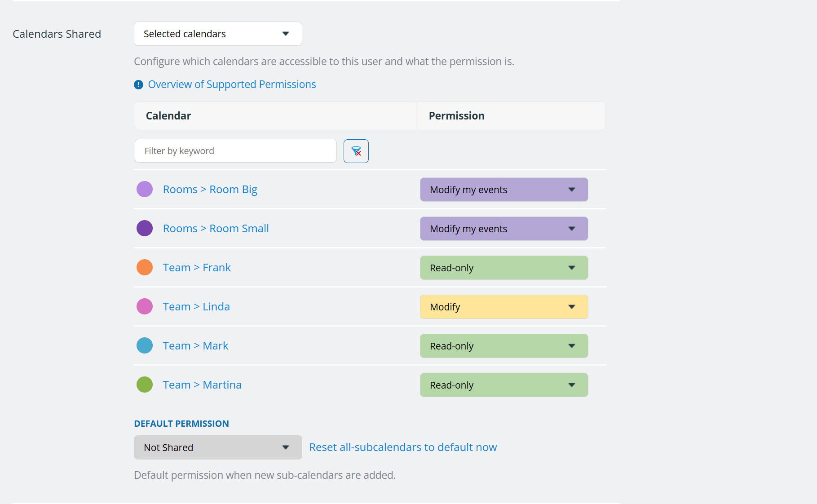Open the Selected calendars dropdown

(x=217, y=33)
